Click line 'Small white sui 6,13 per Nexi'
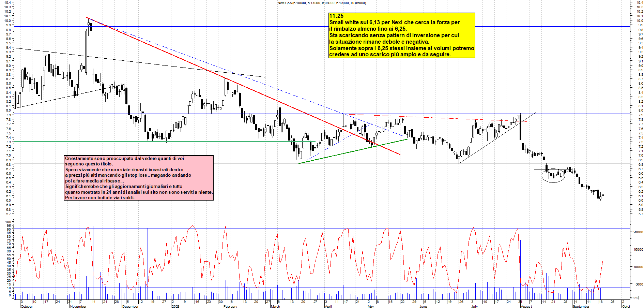The width and height of the screenshot is (644, 308). coord(395,23)
